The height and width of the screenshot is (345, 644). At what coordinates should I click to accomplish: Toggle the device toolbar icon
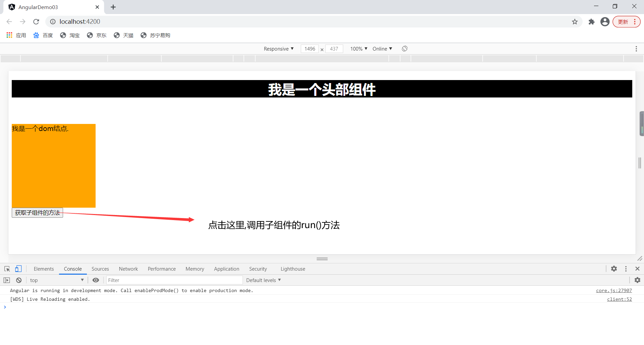(x=18, y=269)
